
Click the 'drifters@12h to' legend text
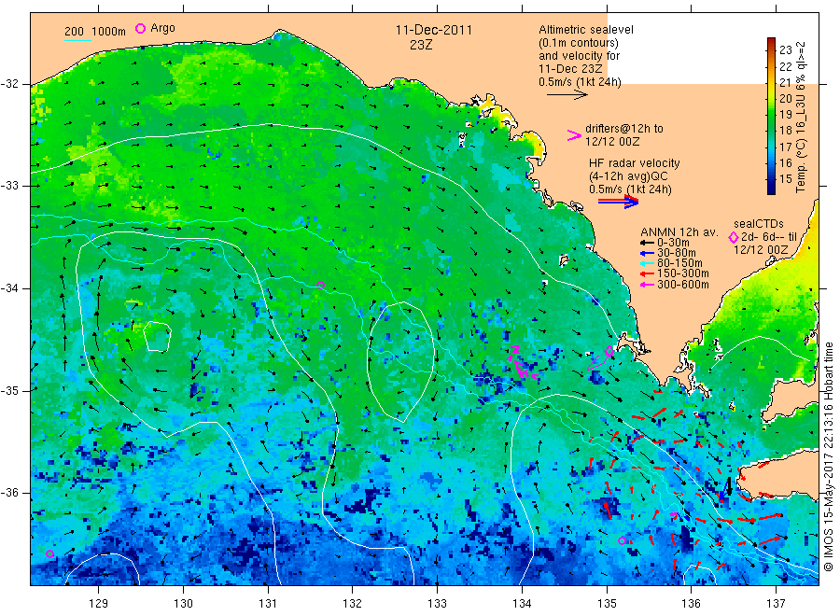point(624,129)
